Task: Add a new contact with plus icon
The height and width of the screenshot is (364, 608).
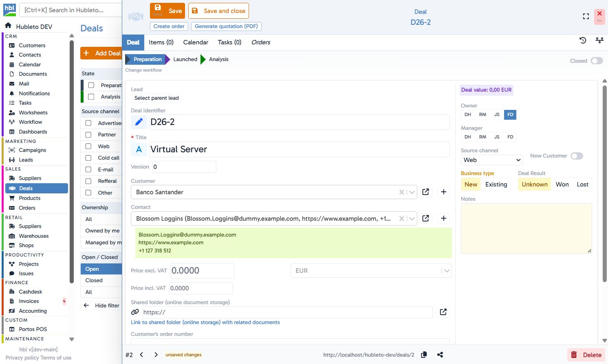Action: (x=444, y=218)
